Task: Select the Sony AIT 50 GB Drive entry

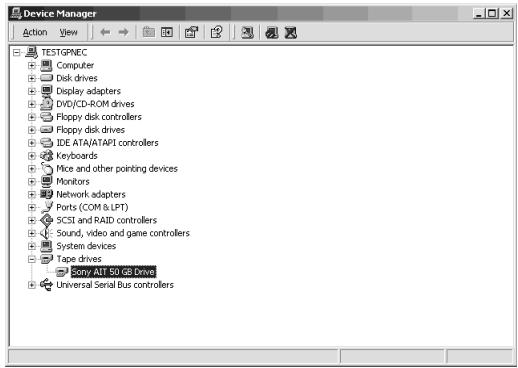Action: pyautogui.click(x=113, y=272)
